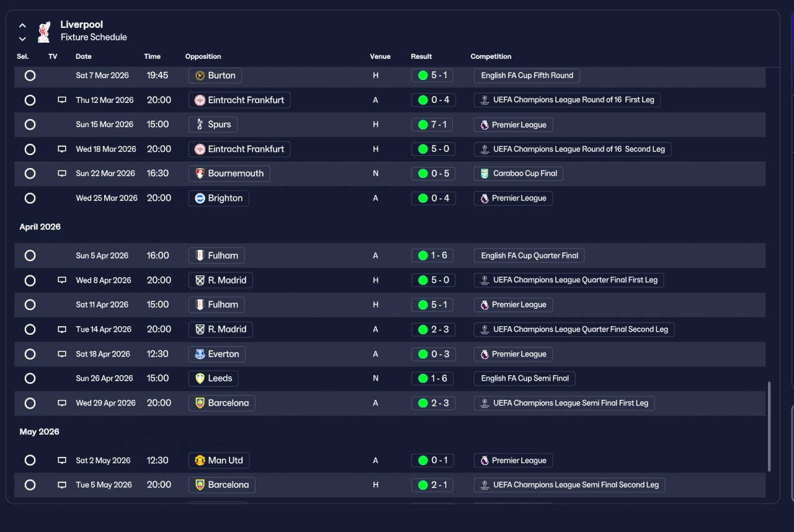Click TV icon for Eintracht Frankfurt 12 Mar
Image resolution: width=794 pixels, height=532 pixels.
click(62, 100)
